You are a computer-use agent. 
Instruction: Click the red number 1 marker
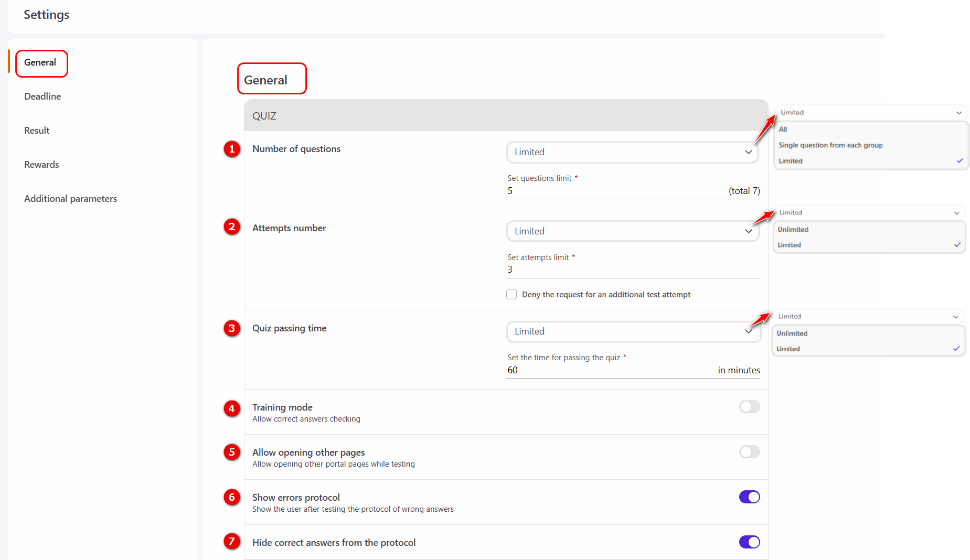pyautogui.click(x=232, y=149)
